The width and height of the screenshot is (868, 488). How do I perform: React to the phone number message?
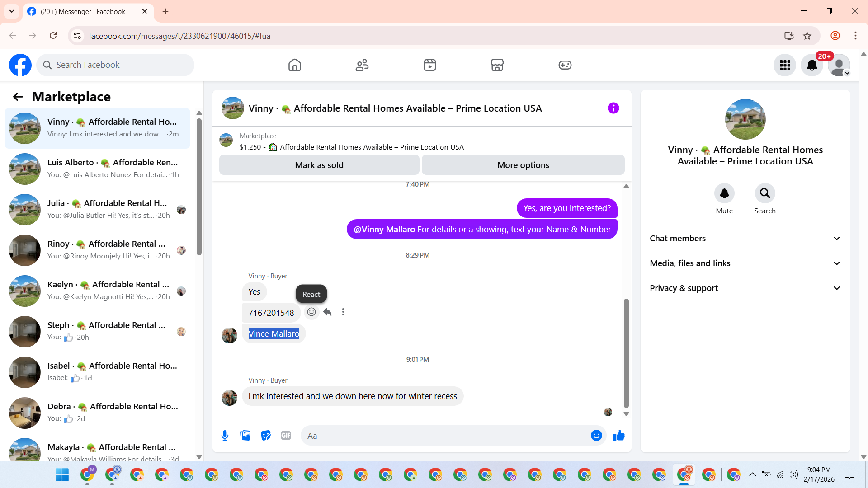click(x=311, y=312)
